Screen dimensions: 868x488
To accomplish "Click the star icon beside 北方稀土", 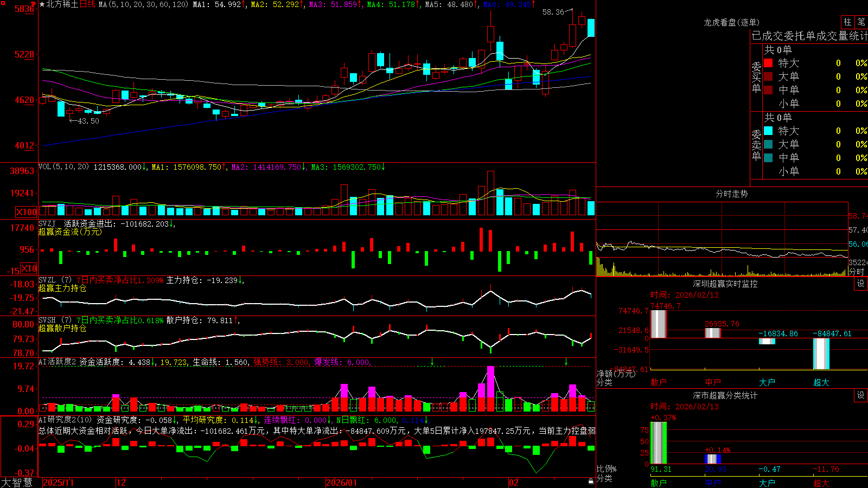I will tap(42, 4).
